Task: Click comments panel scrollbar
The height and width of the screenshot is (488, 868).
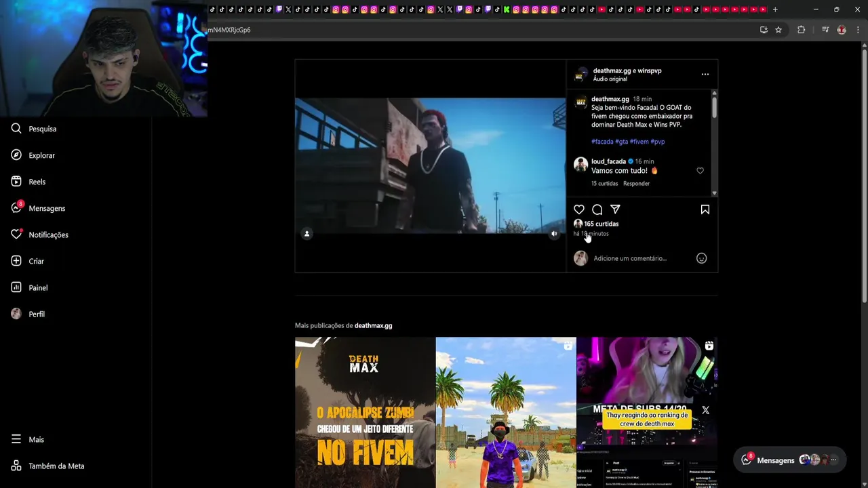Action: pyautogui.click(x=714, y=108)
